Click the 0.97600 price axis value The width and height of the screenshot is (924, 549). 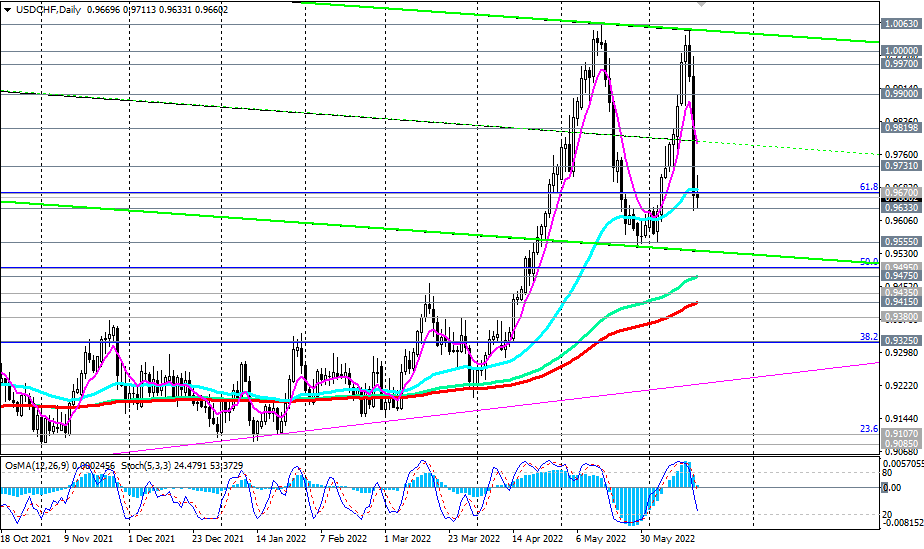901,154
